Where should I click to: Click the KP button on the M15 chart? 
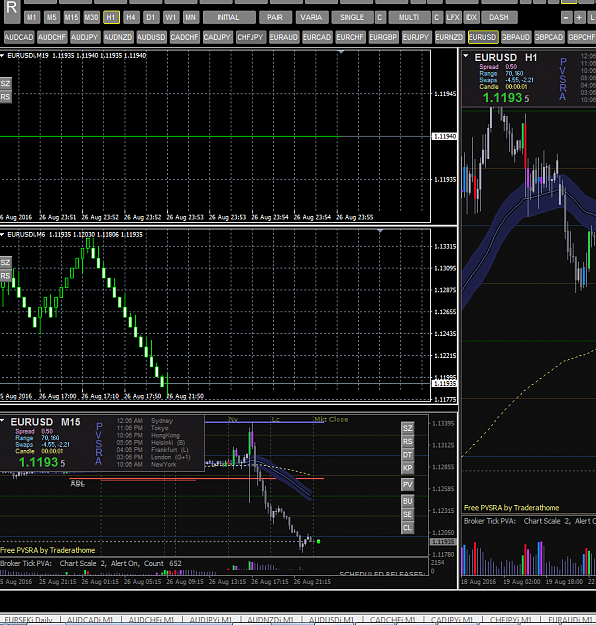[x=407, y=468]
